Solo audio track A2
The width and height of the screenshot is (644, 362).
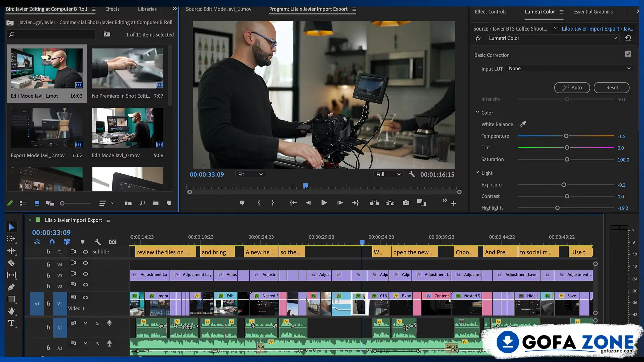pos(97,344)
